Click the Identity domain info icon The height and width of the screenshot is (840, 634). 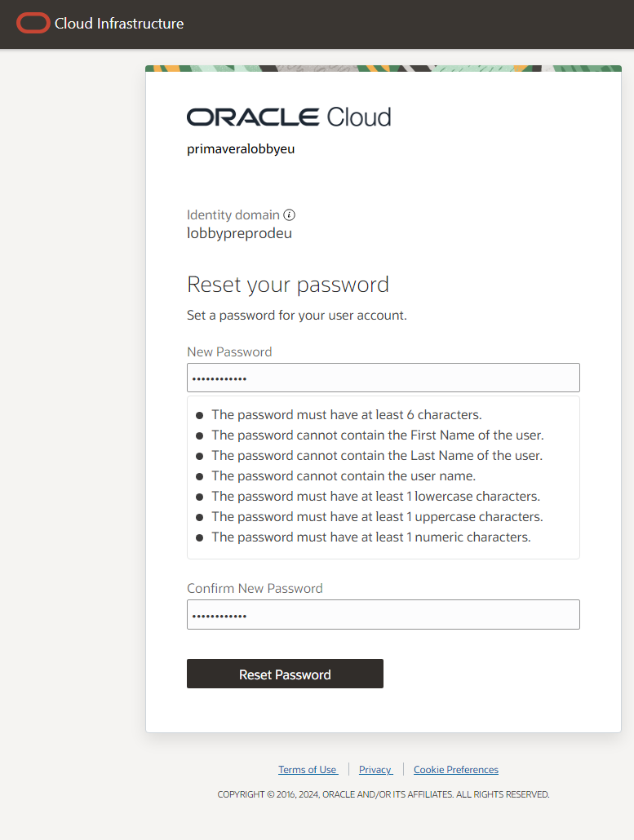290,214
